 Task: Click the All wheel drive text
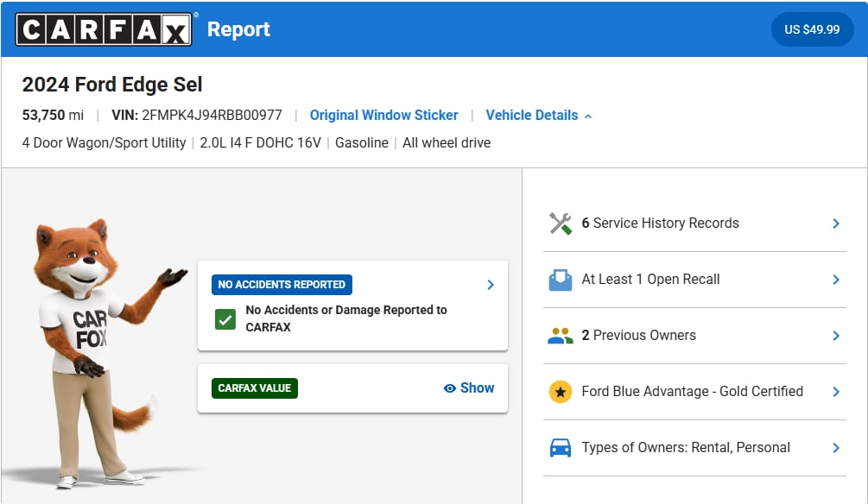point(447,142)
